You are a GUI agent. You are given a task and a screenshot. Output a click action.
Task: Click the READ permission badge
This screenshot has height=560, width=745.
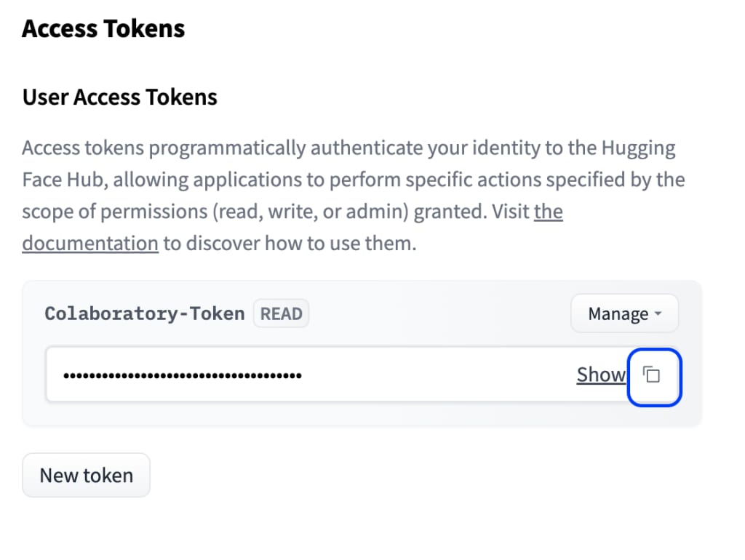(282, 313)
